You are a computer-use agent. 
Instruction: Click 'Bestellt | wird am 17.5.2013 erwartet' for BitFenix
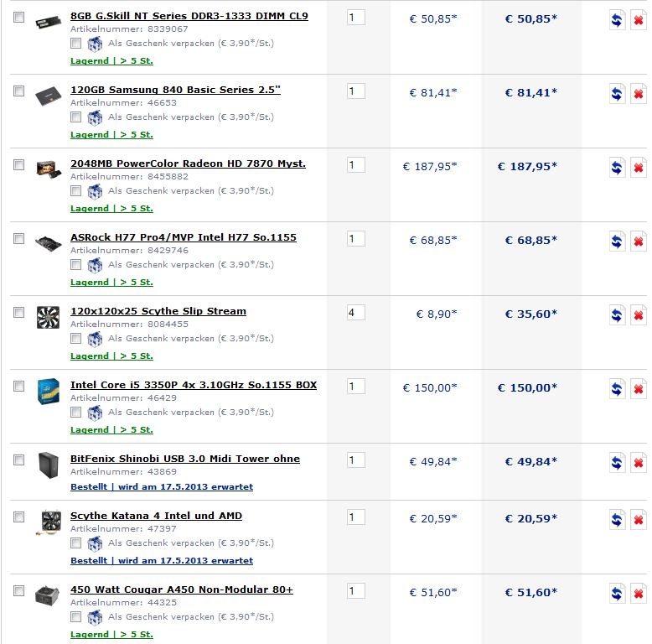tap(162, 486)
